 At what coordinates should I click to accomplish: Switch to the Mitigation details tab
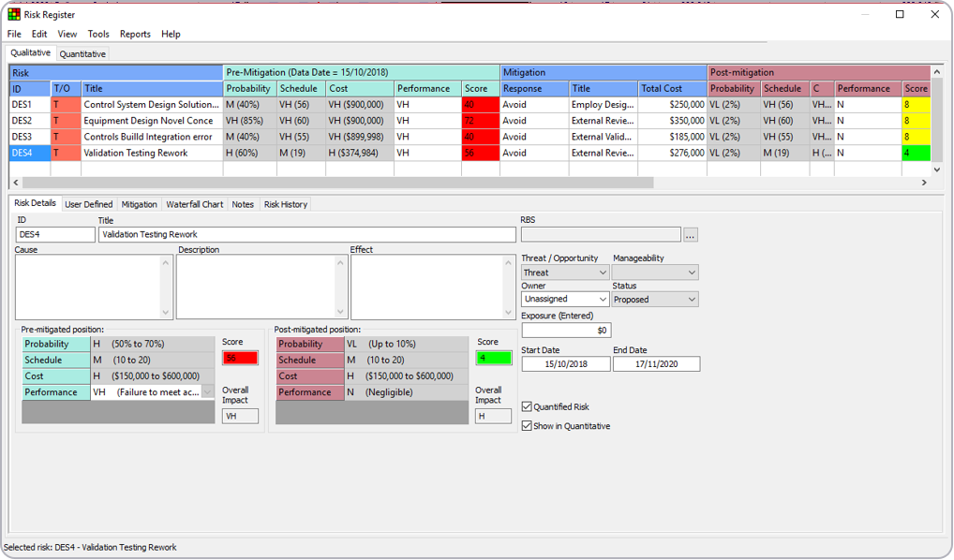point(139,204)
